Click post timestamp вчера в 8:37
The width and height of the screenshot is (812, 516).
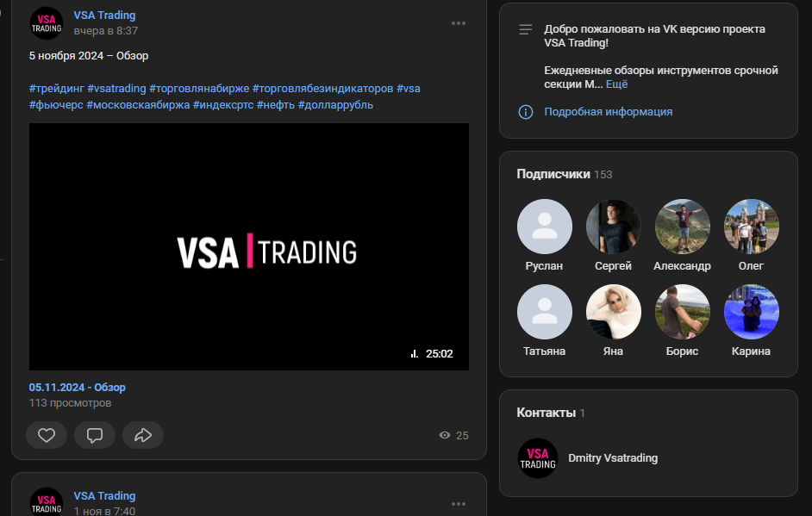pos(106,31)
